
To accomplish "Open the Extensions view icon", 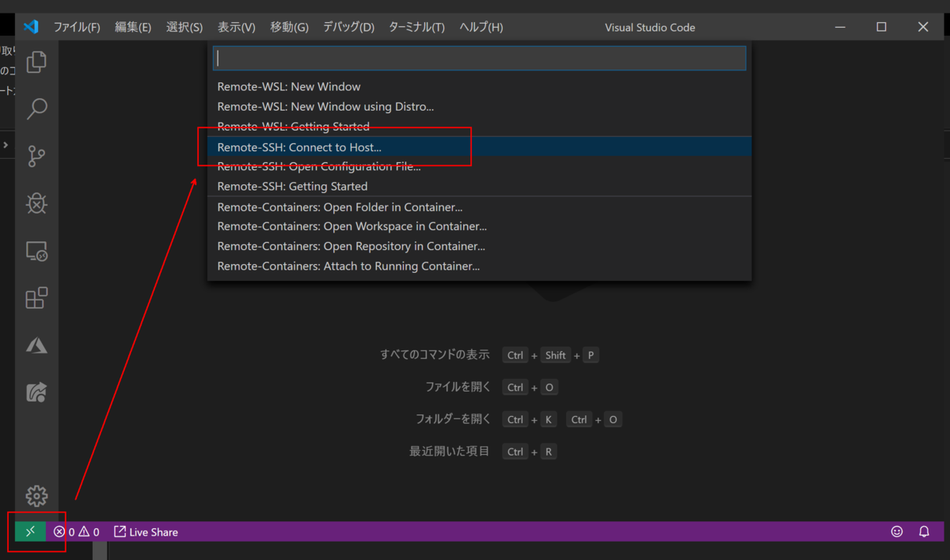I will click(36, 298).
